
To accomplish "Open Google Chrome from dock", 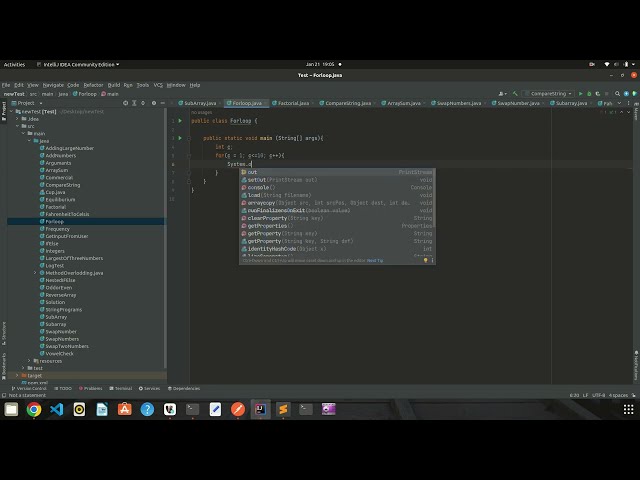I will 34,409.
